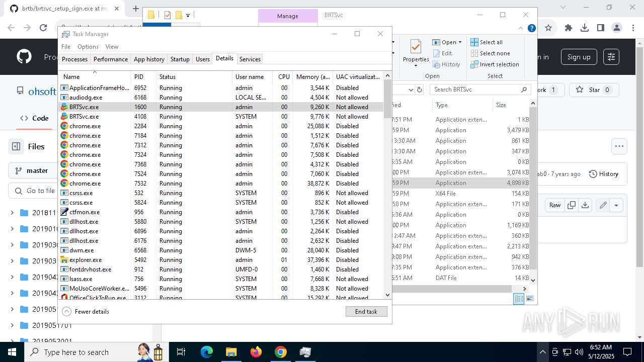Viewport: 644px width, 362px height.
Task: Select the lsass.exe process row
Action: click(221, 279)
